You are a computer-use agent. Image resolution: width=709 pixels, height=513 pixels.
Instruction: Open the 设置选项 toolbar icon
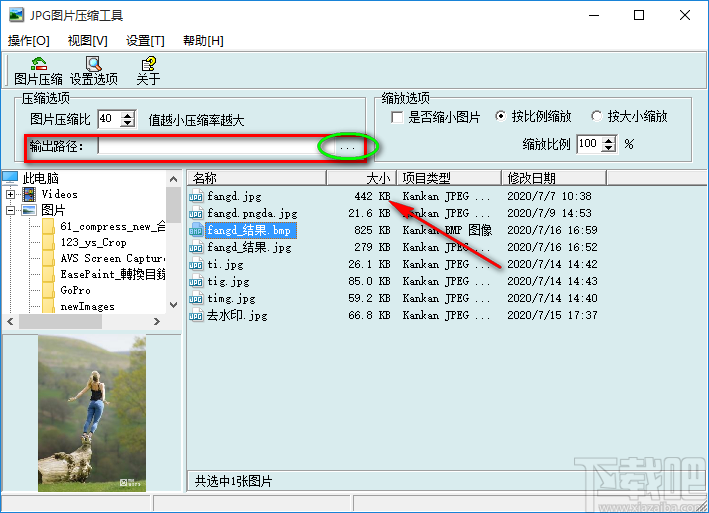94,63
